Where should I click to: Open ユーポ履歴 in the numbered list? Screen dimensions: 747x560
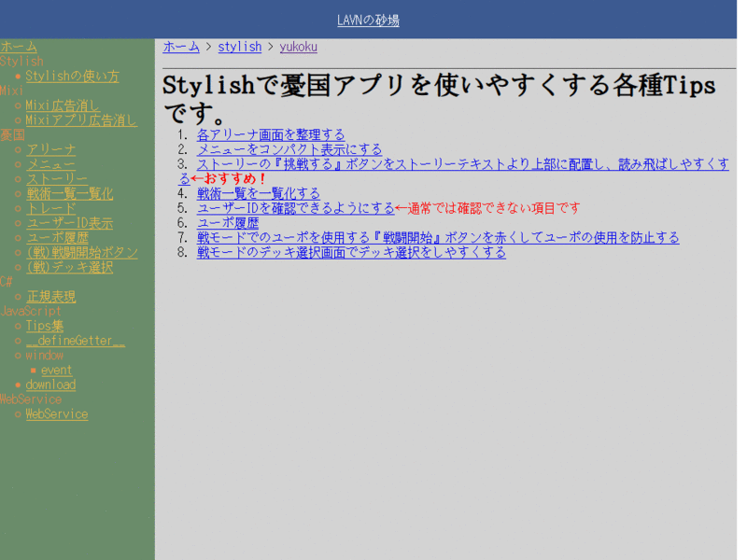[228, 223]
